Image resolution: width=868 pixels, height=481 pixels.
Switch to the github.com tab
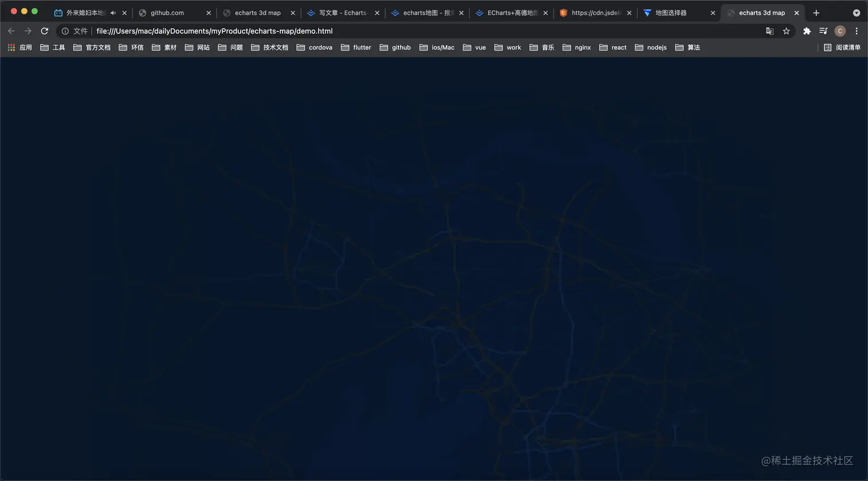(x=166, y=12)
